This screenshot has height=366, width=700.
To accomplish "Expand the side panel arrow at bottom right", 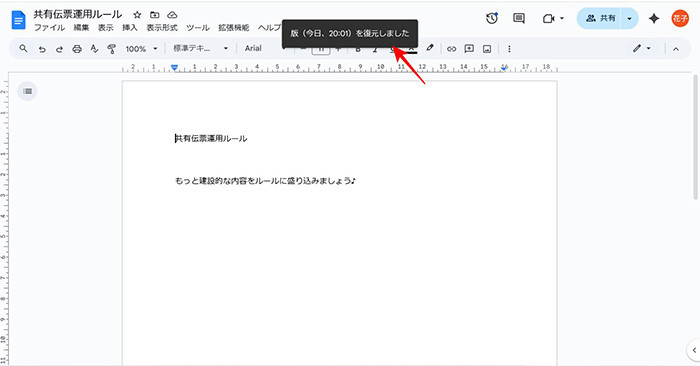I will 694,349.
